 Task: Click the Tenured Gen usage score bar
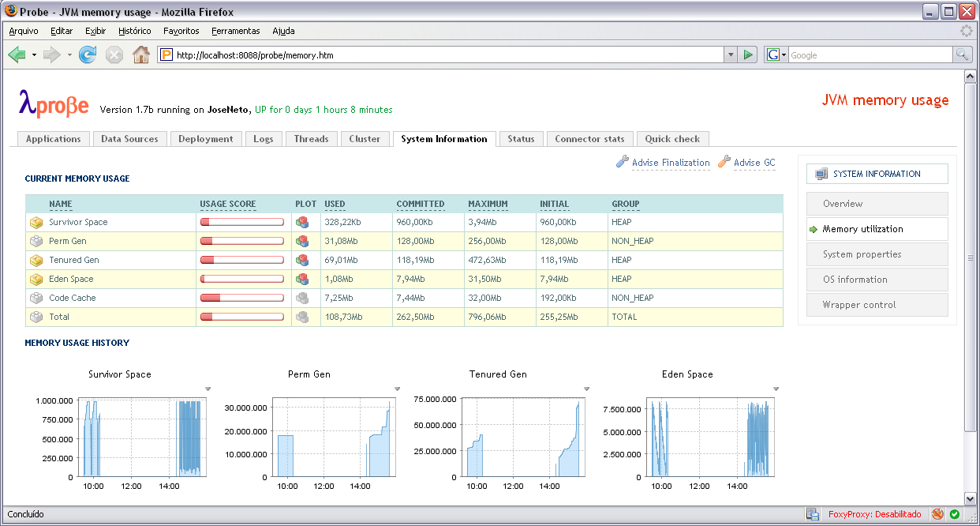[x=241, y=261]
